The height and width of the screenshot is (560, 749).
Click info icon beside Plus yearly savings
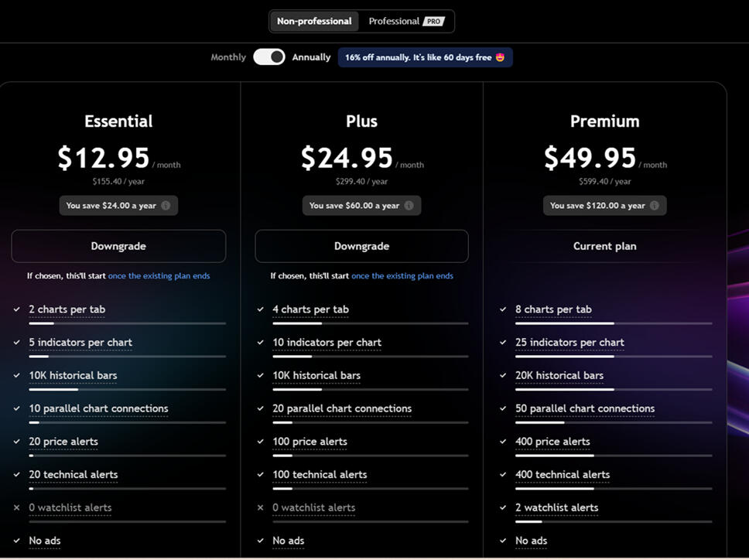coord(409,206)
